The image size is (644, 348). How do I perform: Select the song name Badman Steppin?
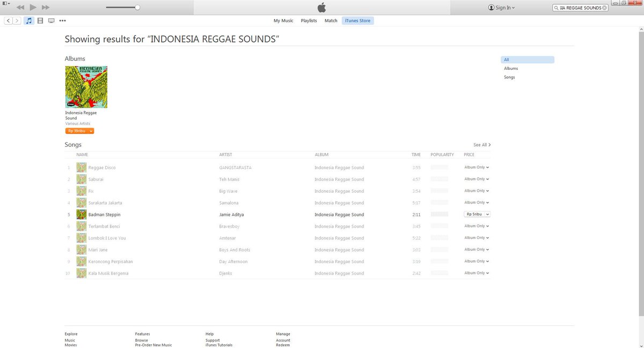(104, 215)
